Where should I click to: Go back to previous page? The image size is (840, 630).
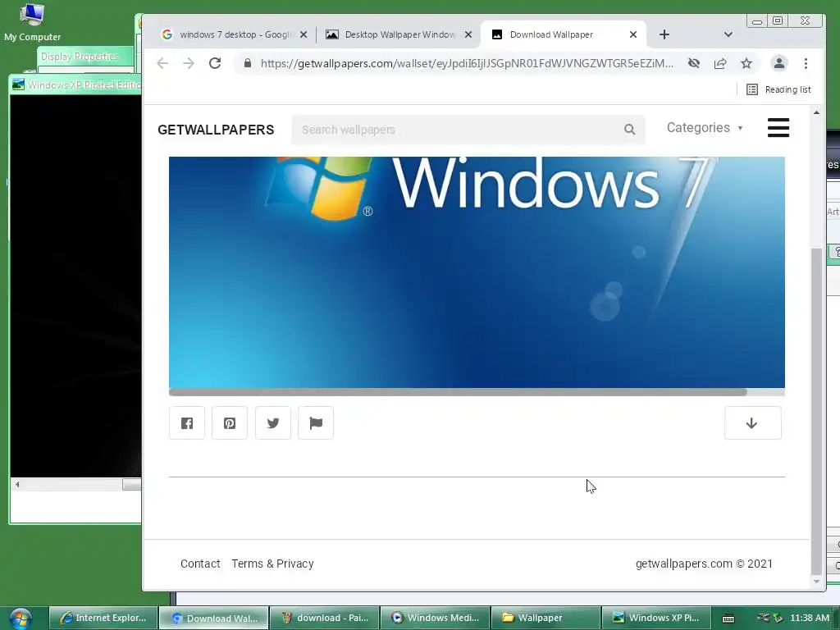point(162,63)
